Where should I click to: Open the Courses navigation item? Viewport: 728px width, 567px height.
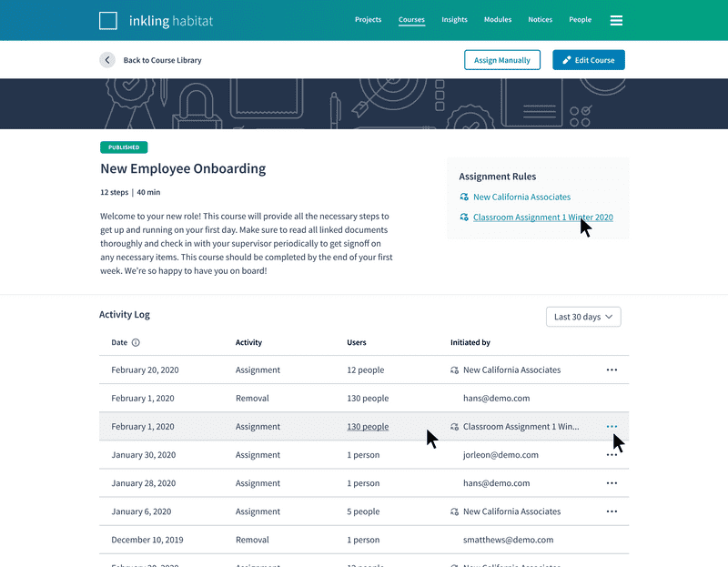pos(411,19)
